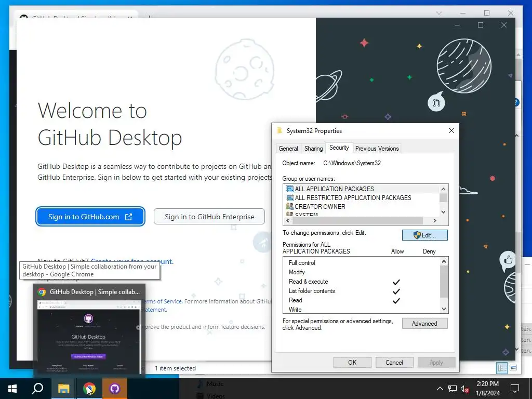The image size is (532, 399).
Task: Click System32 folder icon in dialog title
Action: point(280,130)
